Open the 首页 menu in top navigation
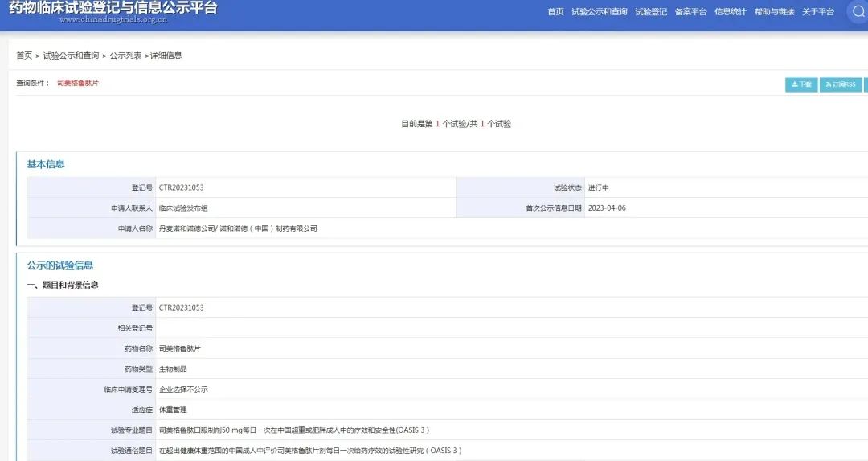Screen dimensions: 868x461 (x=555, y=12)
